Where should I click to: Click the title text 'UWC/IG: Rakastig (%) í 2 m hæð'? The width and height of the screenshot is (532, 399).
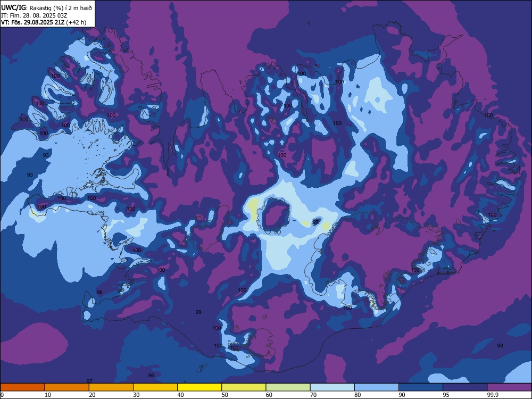(46, 7)
